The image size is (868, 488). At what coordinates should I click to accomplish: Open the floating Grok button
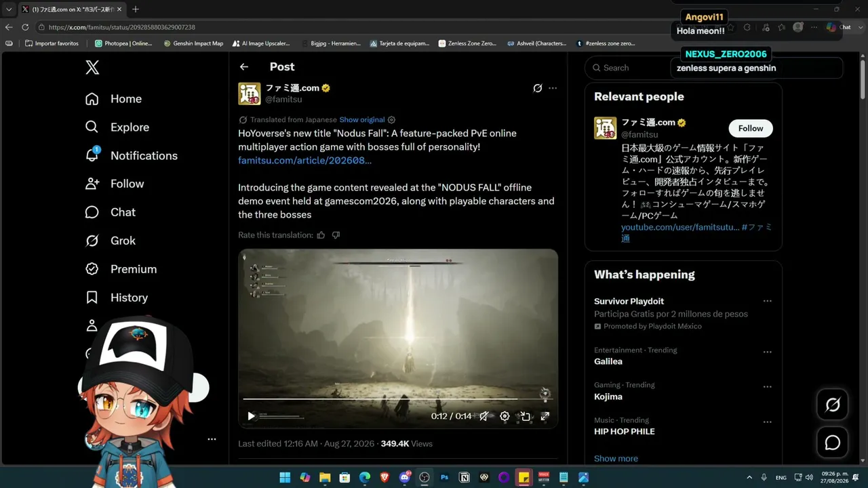pyautogui.click(x=832, y=405)
